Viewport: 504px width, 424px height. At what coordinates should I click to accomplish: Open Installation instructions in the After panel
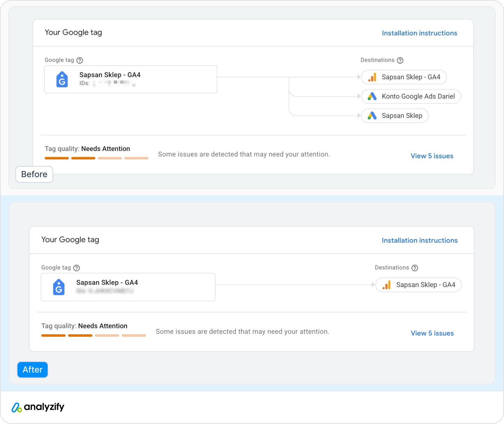pos(420,240)
